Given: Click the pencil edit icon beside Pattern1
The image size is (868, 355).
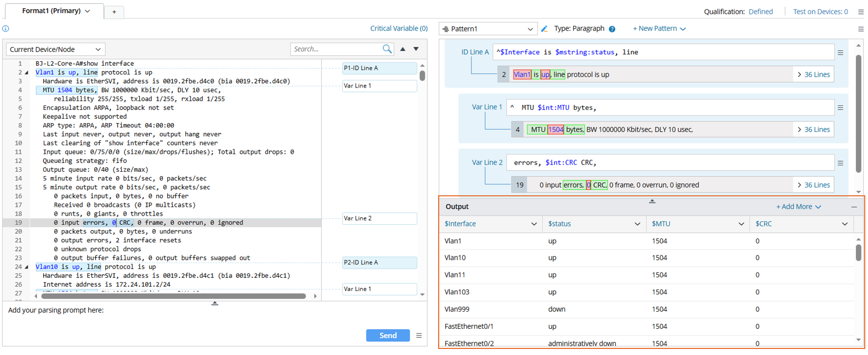Looking at the screenshot, I should coord(545,29).
